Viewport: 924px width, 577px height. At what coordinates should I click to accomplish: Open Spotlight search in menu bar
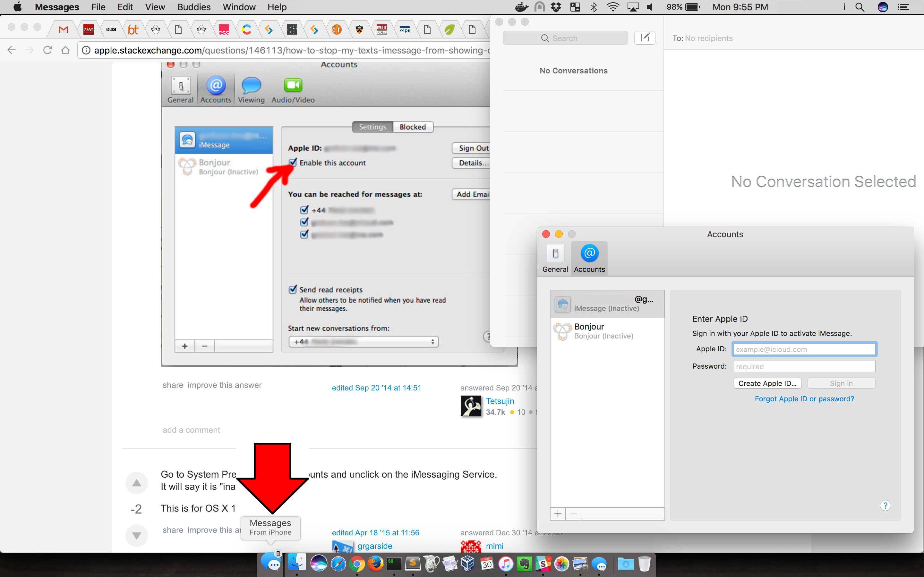tap(860, 7)
